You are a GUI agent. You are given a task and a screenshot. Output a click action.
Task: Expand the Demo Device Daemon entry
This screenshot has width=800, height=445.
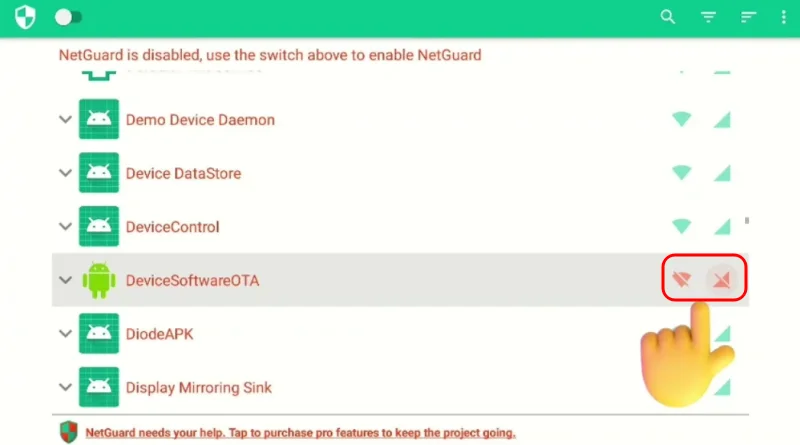click(66, 120)
